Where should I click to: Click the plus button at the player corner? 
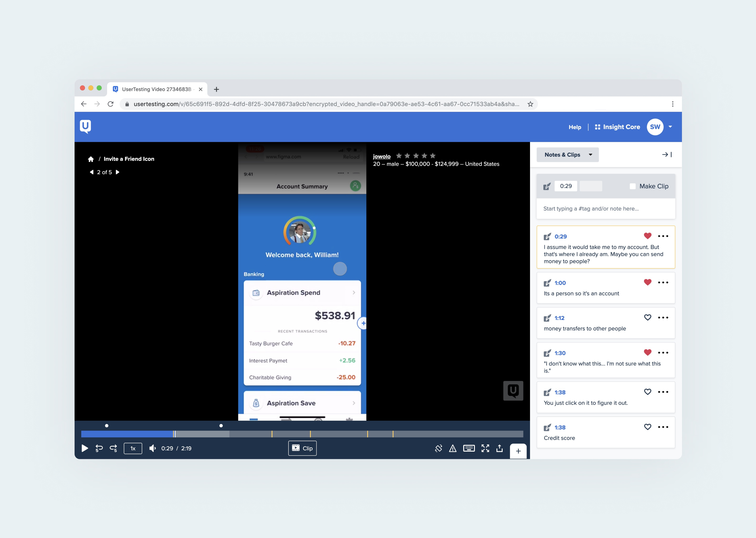518,451
